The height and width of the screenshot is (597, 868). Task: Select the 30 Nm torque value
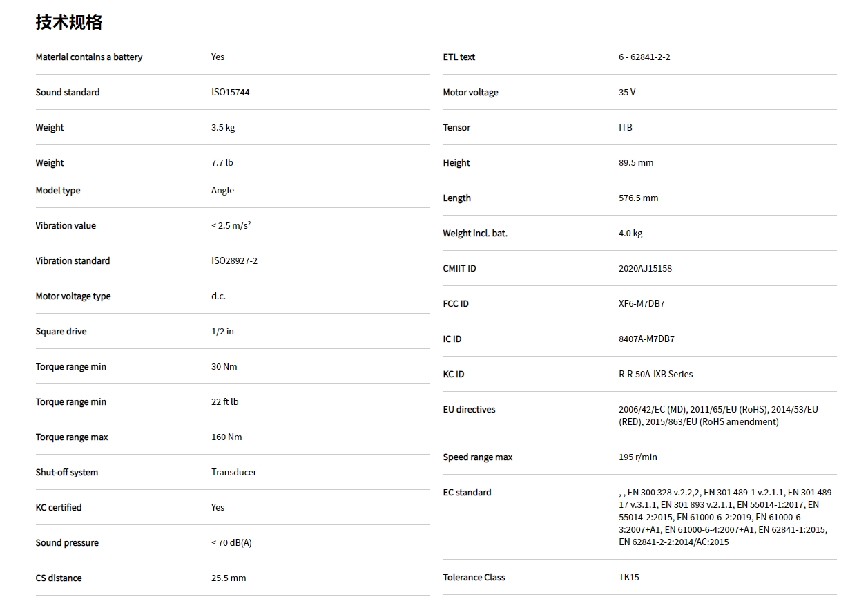point(224,366)
